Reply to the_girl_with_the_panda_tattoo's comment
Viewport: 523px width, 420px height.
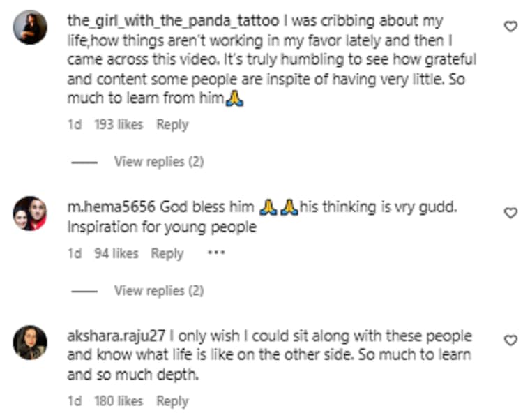click(172, 125)
